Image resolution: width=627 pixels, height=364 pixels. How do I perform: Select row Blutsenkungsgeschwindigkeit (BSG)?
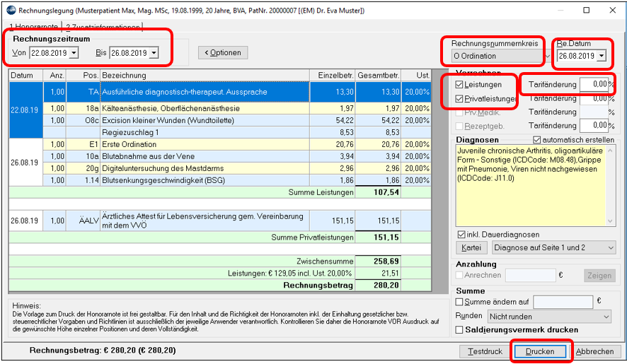coord(237,180)
